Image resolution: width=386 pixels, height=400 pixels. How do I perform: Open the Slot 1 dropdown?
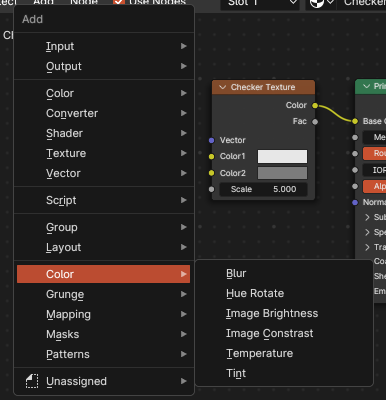tap(260, 3)
